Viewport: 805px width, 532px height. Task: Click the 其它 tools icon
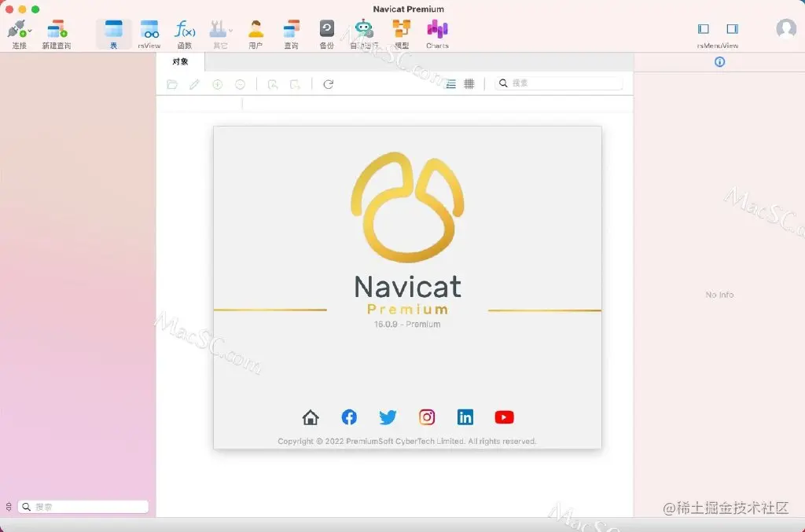tap(218, 29)
